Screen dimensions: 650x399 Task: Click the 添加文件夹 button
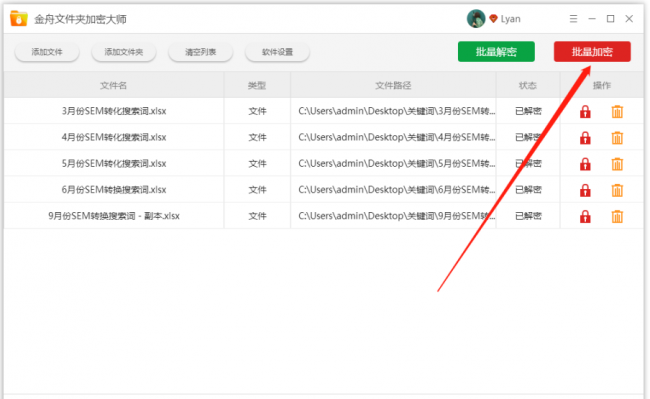[124, 52]
